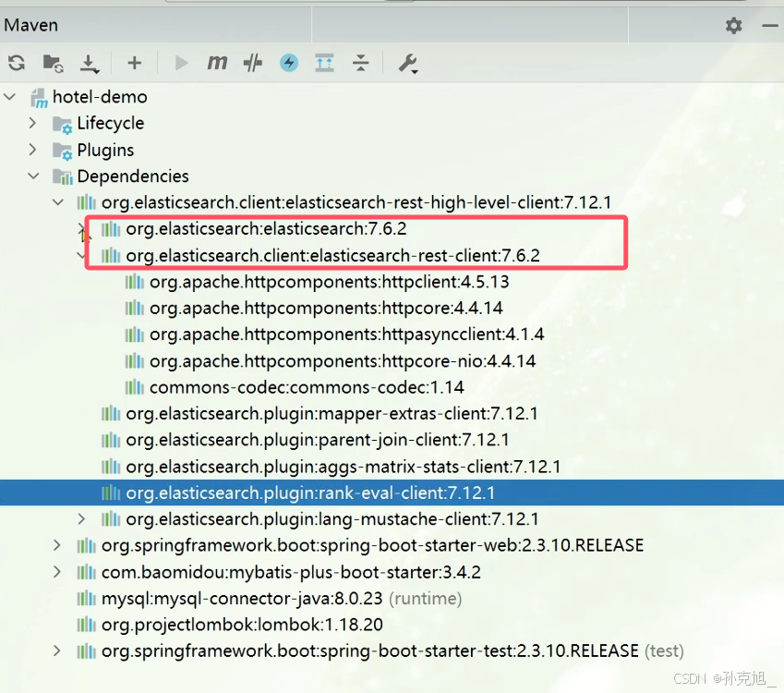Click the Lifecycle folder icon
Screen dimensions: 784x693
[63, 124]
